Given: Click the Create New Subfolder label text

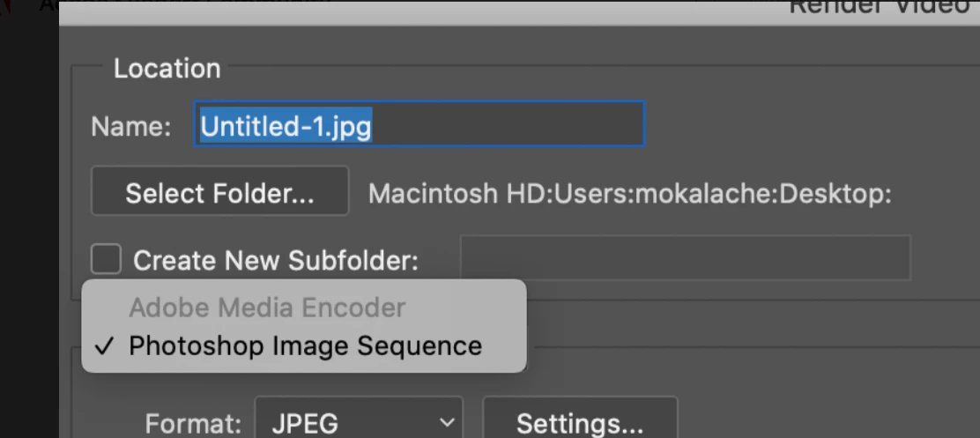Looking at the screenshot, I should click(x=276, y=260).
